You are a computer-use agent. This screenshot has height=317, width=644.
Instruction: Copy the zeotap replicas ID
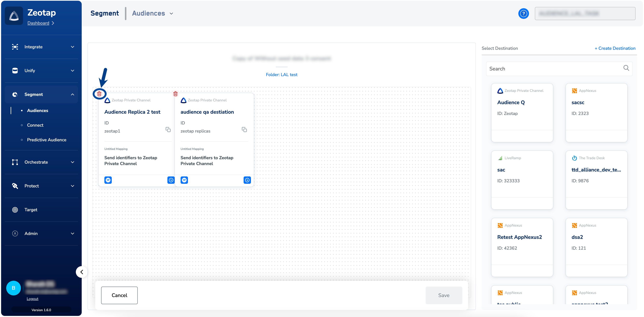pyautogui.click(x=244, y=129)
